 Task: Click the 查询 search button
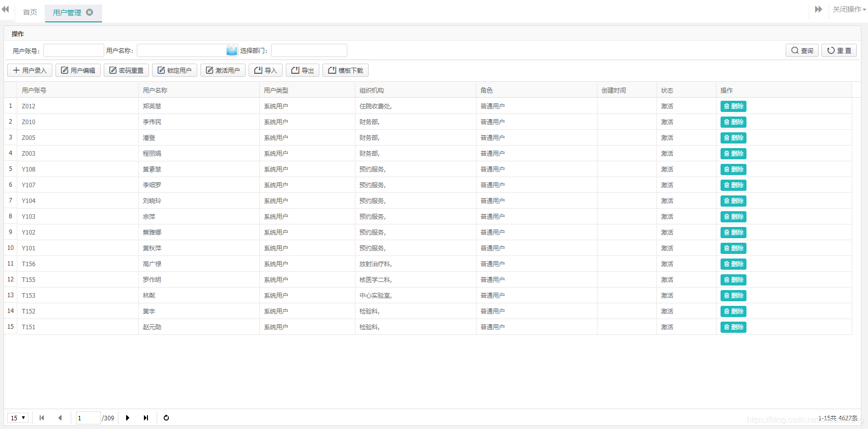pos(802,50)
